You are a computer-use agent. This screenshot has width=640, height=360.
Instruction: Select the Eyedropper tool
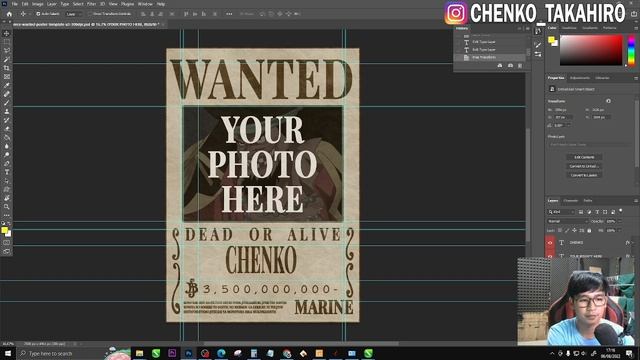pyautogui.click(x=7, y=85)
